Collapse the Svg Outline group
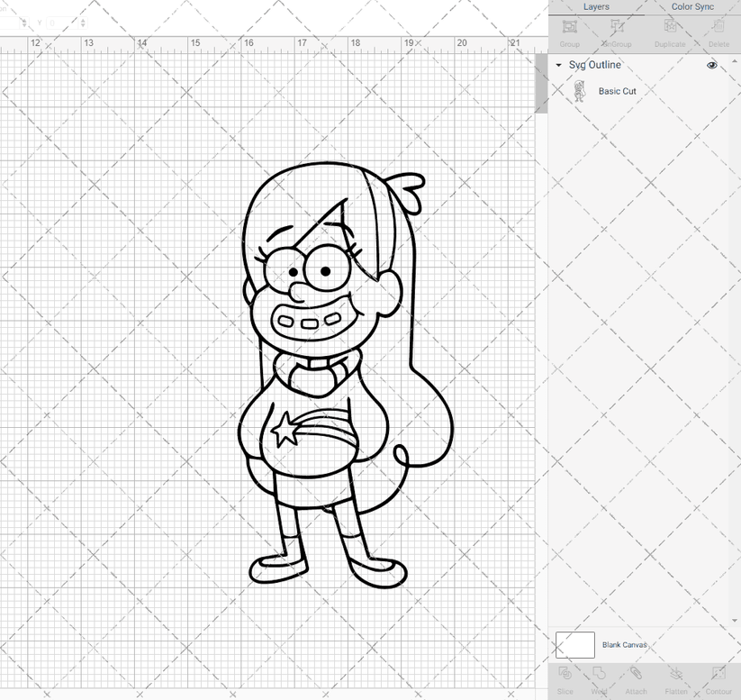Image resolution: width=741 pixels, height=700 pixels. tap(558, 65)
